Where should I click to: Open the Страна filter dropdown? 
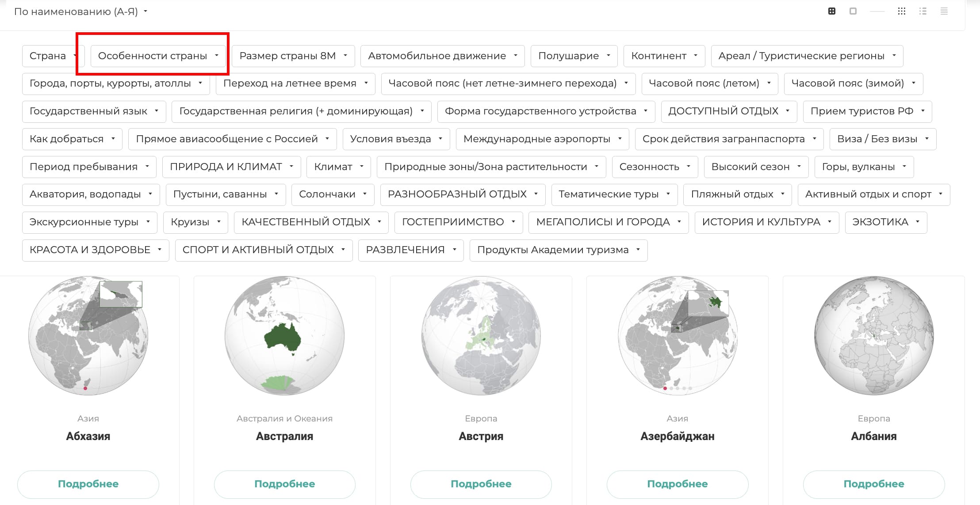53,56
